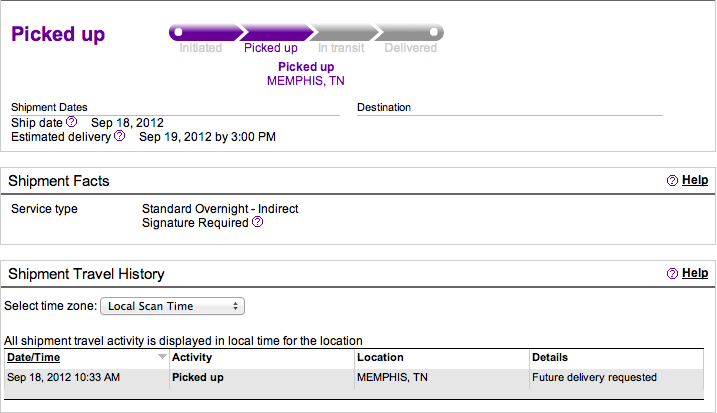Click the sort arrow in the Date/Time column

coord(162,356)
